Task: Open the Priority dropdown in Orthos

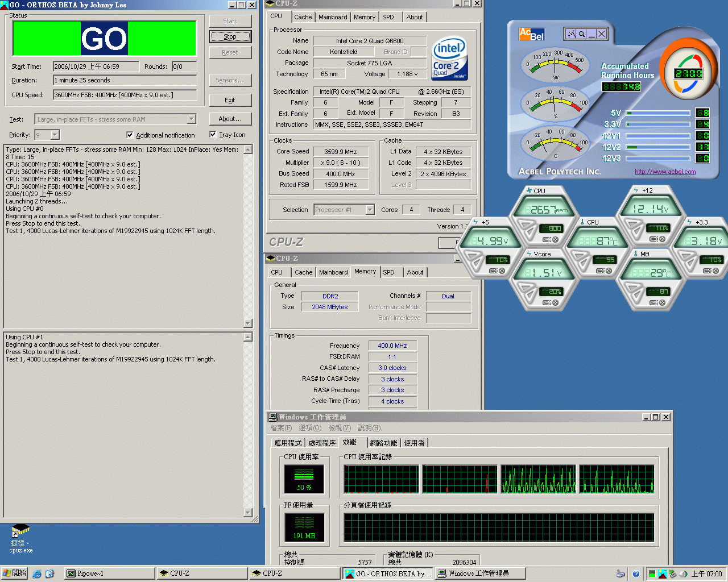Action: tap(55, 135)
